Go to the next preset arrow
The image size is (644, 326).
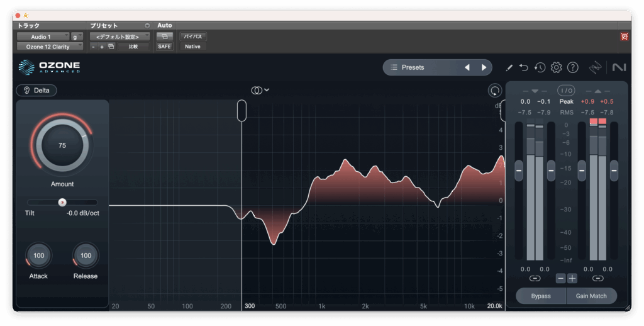coord(484,67)
